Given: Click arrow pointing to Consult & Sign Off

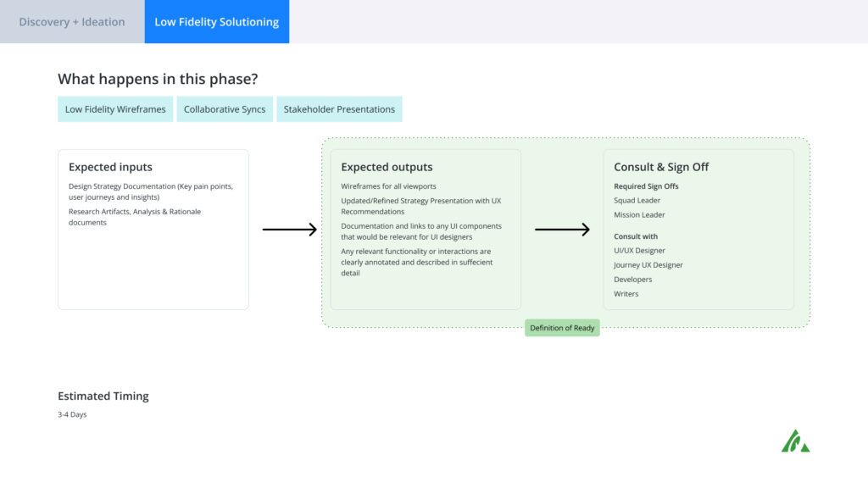Looking at the screenshot, I should [562, 229].
